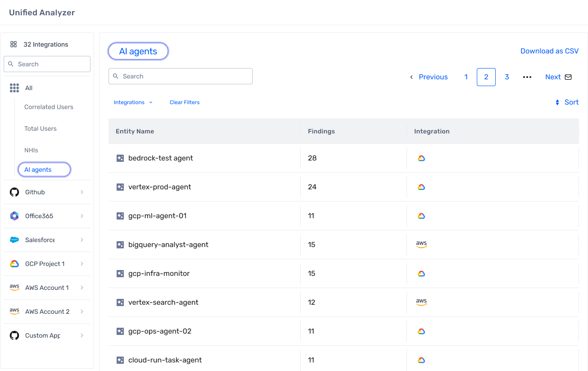Expand the Github integration chevron
The height and width of the screenshot is (371, 588).
(x=82, y=192)
